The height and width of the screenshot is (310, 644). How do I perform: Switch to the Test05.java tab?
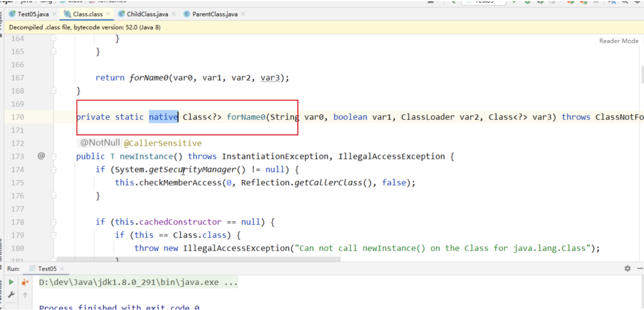[33, 14]
